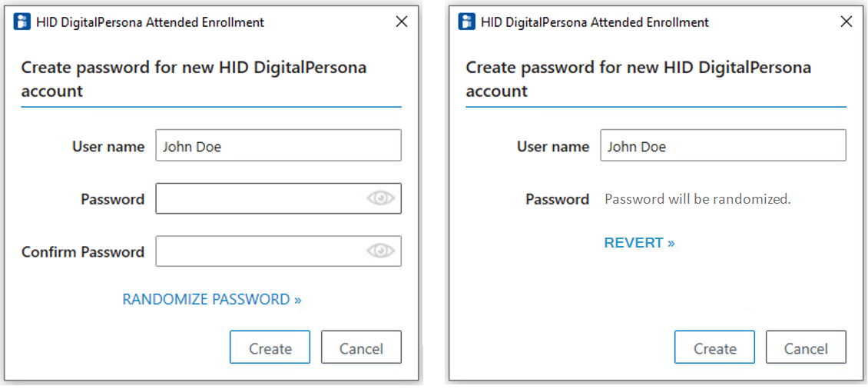Toggle the eye icon in the Password field
Image resolution: width=868 pixels, height=389 pixels.
point(380,199)
